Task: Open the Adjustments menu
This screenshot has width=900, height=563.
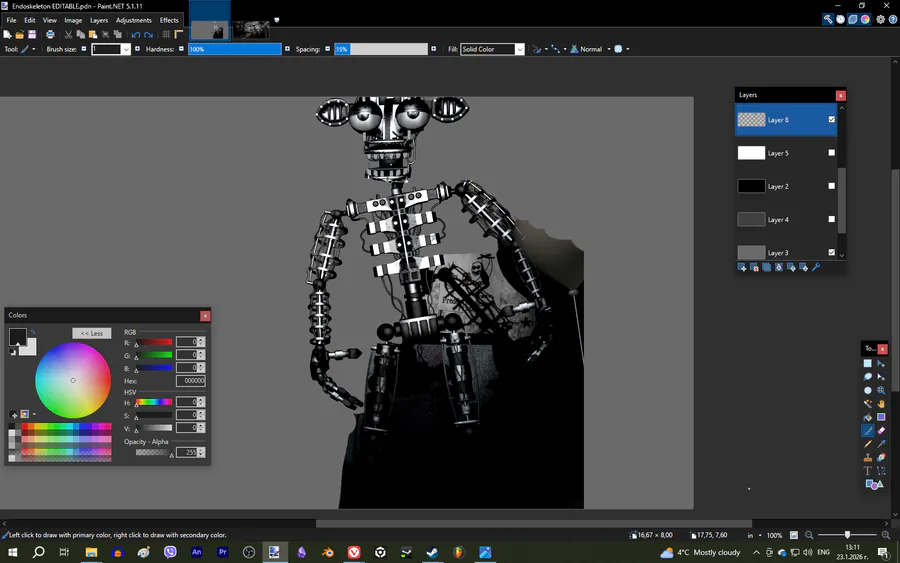Action: [x=133, y=20]
